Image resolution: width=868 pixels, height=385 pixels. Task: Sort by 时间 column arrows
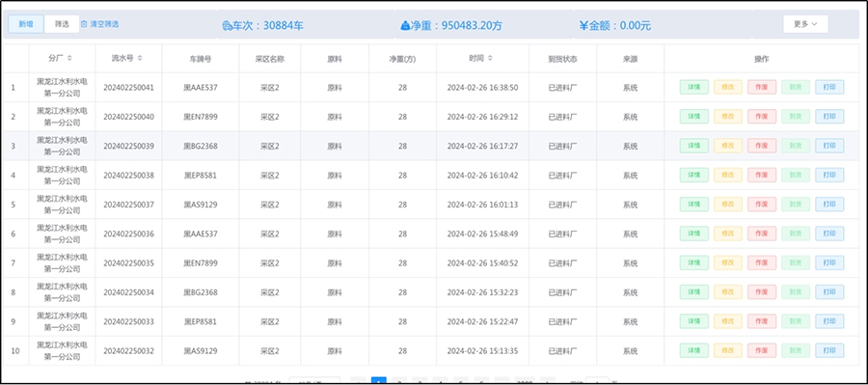coord(491,58)
